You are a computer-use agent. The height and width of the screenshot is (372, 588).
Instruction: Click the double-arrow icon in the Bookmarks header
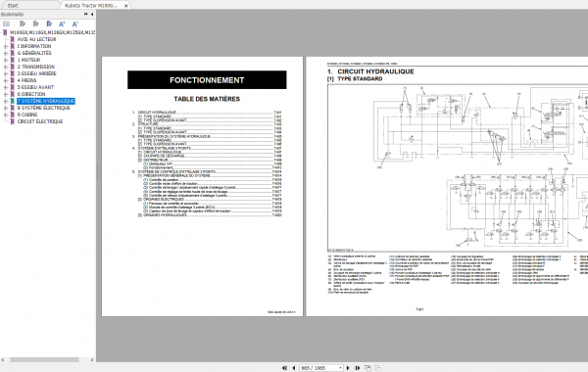coord(86,14)
